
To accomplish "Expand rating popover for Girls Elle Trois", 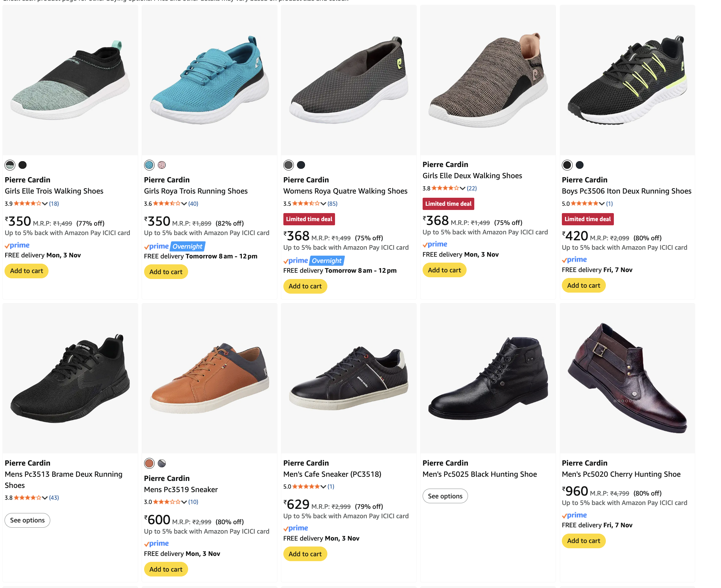I will (x=45, y=204).
